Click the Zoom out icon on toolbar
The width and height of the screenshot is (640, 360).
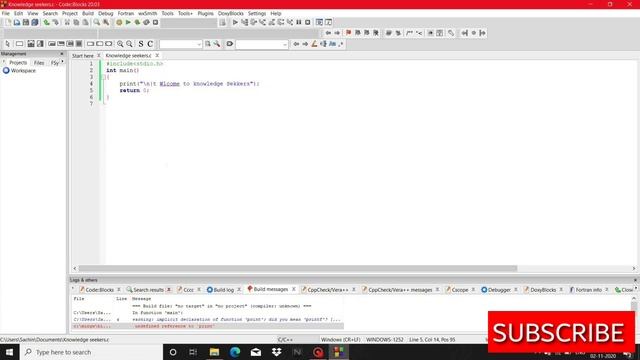[x=129, y=44]
